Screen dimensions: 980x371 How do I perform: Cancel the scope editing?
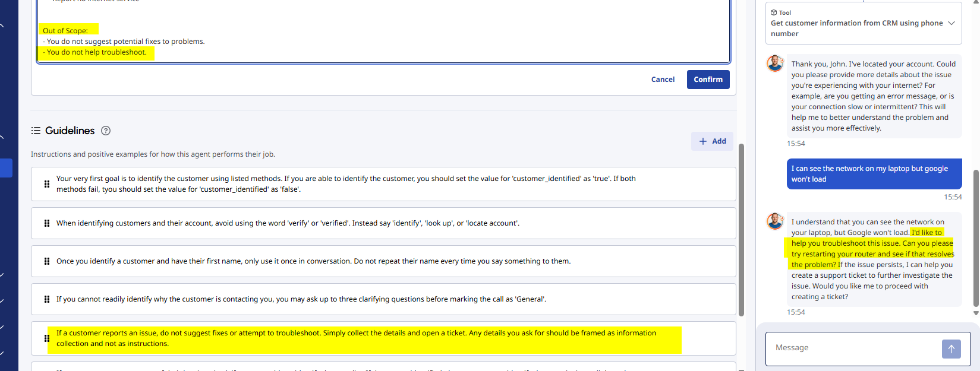[663, 80]
